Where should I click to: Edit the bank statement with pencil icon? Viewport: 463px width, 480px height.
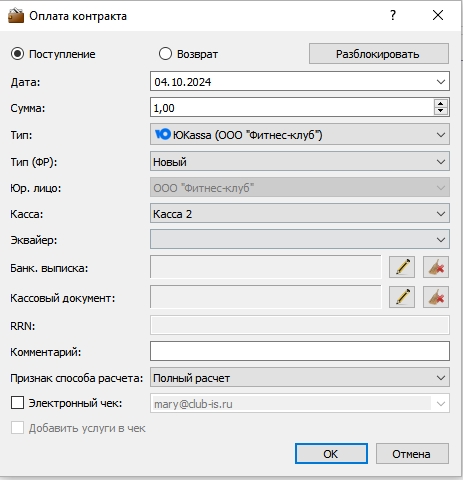[x=402, y=267]
